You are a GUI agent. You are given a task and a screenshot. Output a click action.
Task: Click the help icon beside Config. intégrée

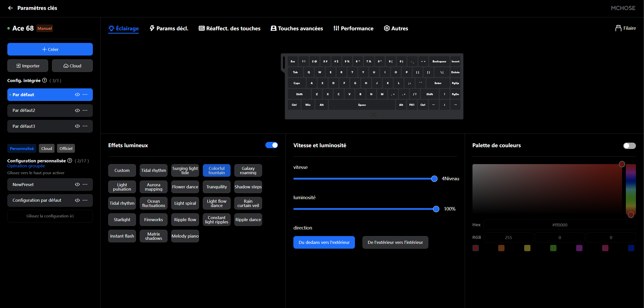click(45, 80)
